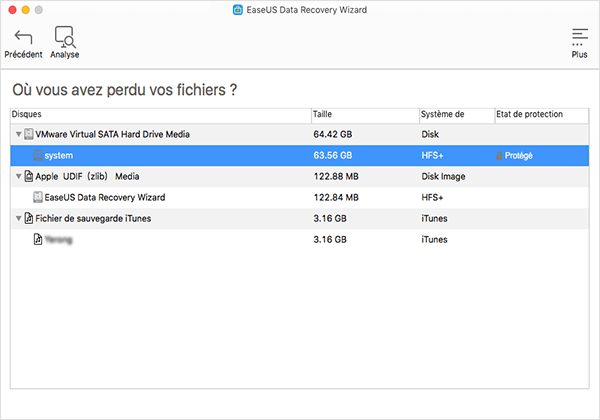
Task: Click the 122.88 MB size value
Action: click(336, 176)
